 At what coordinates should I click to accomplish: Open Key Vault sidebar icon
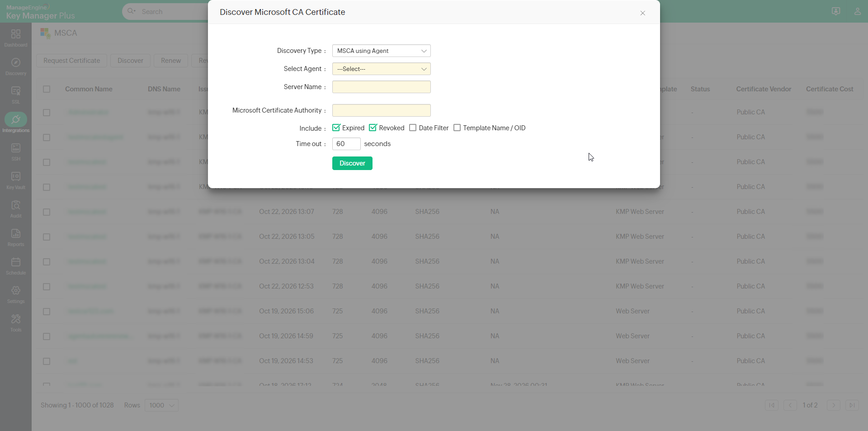(x=16, y=177)
